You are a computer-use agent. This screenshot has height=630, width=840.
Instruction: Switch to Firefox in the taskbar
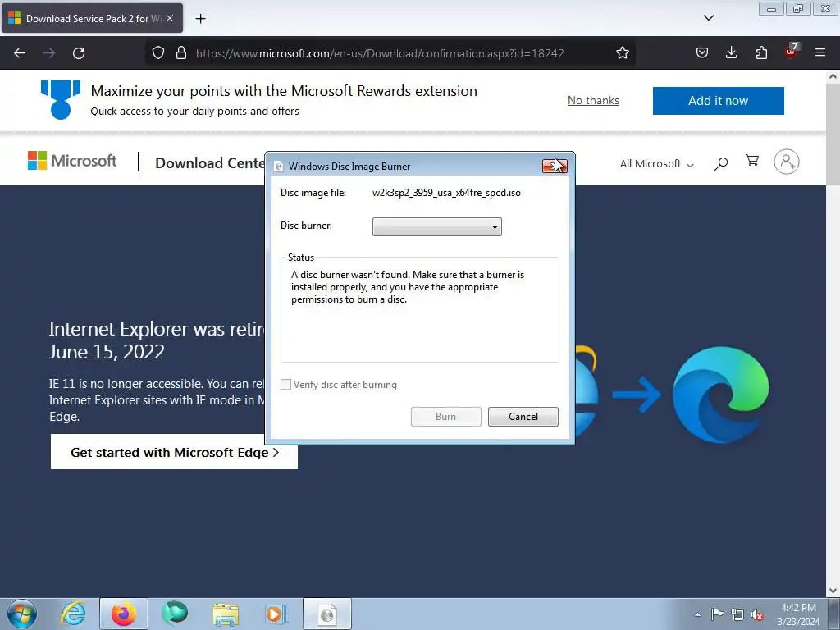point(123,614)
